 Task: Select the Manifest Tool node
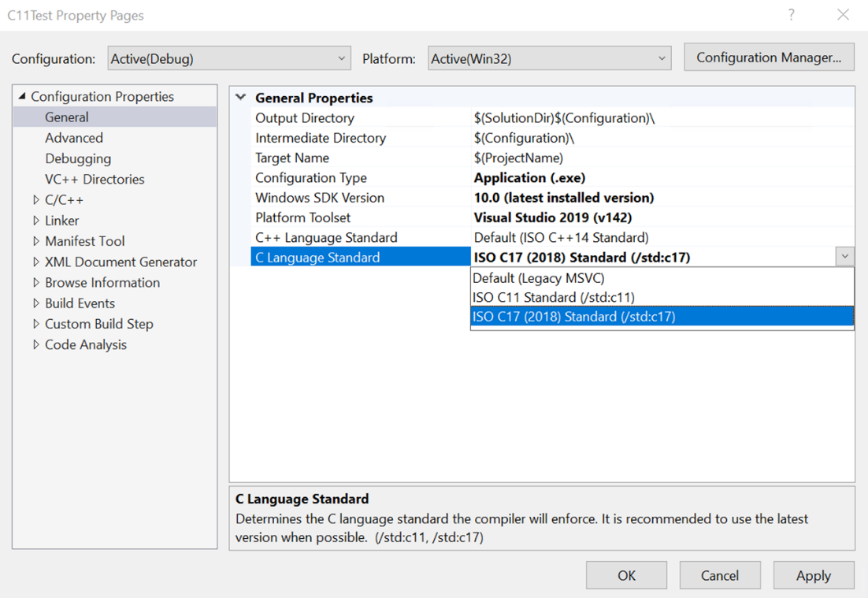coord(84,241)
